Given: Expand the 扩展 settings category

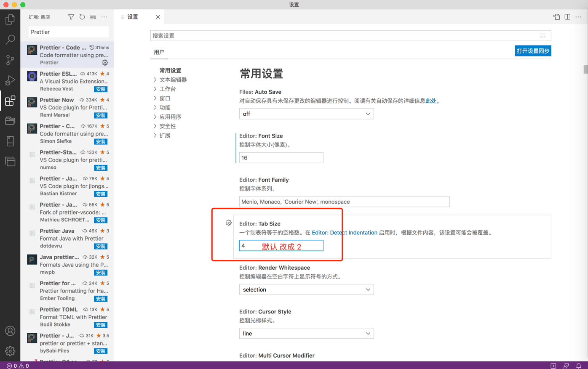Looking at the screenshot, I should 155,135.
